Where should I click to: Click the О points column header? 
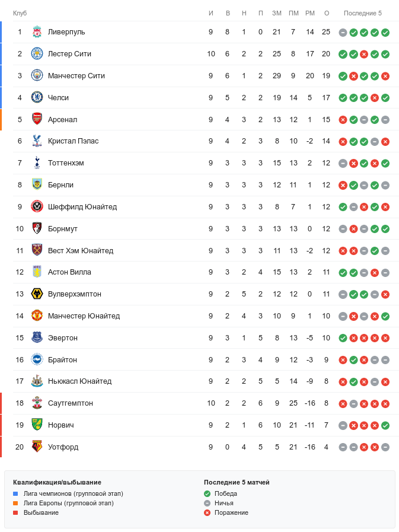(326, 13)
